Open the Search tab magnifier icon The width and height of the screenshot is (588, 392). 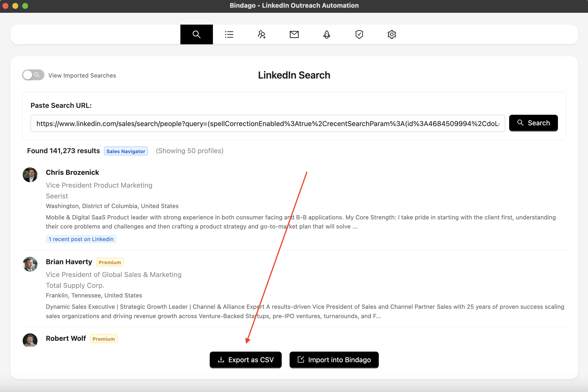(196, 34)
